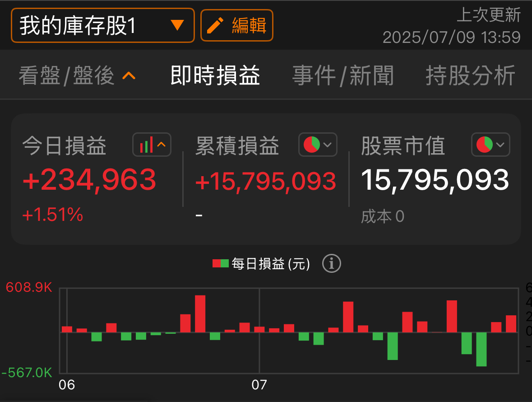532x402 pixels.
Task: Click the white 15,795,093 market value
Action: coord(435,180)
